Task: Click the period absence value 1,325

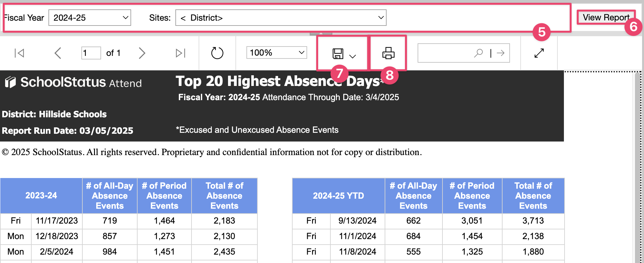Action: coord(472,252)
